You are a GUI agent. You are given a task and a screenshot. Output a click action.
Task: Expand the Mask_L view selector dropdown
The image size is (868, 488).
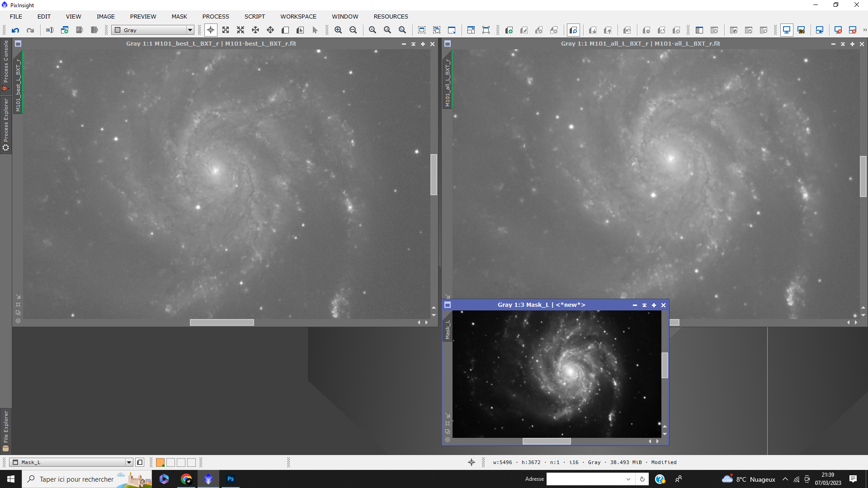pyautogui.click(x=129, y=462)
